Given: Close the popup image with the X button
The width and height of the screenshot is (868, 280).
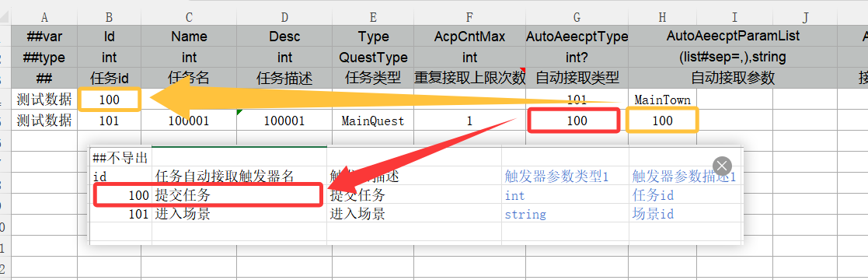Looking at the screenshot, I should click(x=722, y=165).
